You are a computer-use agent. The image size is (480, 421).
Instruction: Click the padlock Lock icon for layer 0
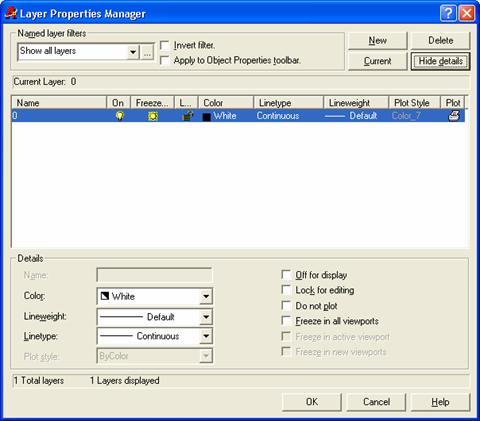[187, 116]
